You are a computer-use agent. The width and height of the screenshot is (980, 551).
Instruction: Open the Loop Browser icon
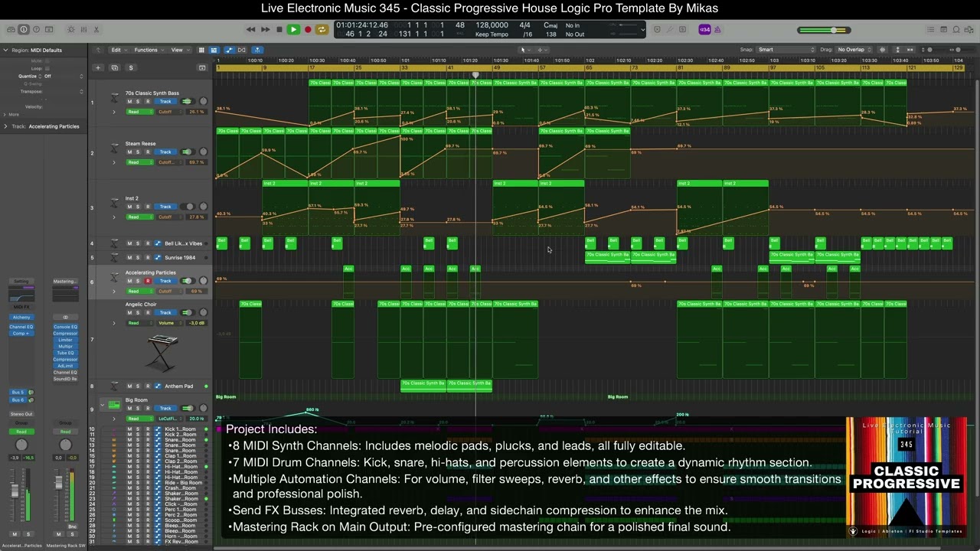pos(956,30)
